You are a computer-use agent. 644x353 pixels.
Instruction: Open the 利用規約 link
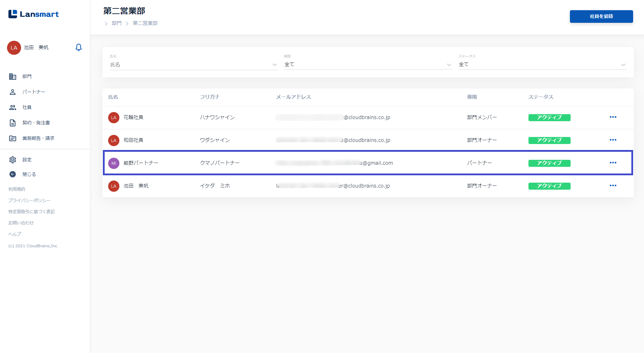point(17,189)
